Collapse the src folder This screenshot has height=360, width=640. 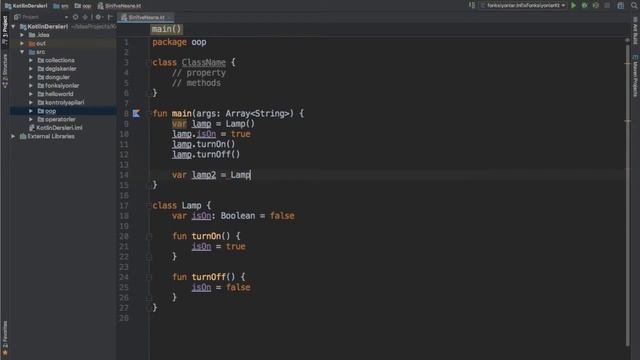[x=22, y=52]
